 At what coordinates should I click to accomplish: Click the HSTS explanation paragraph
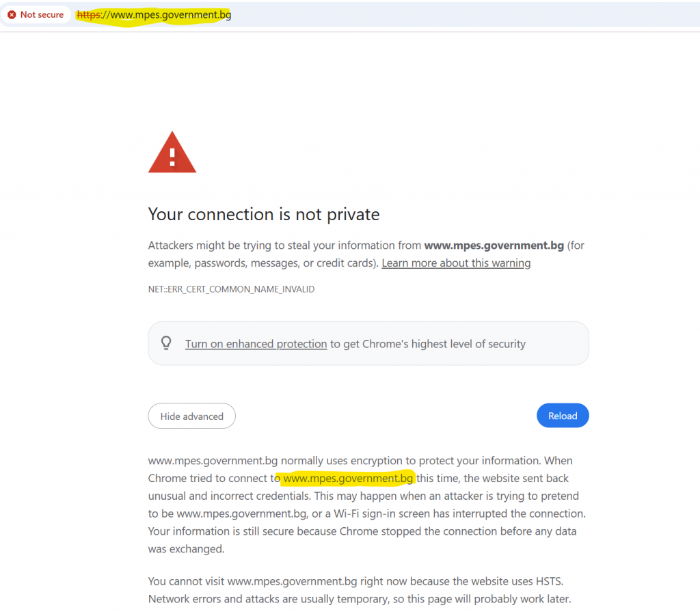pos(360,590)
